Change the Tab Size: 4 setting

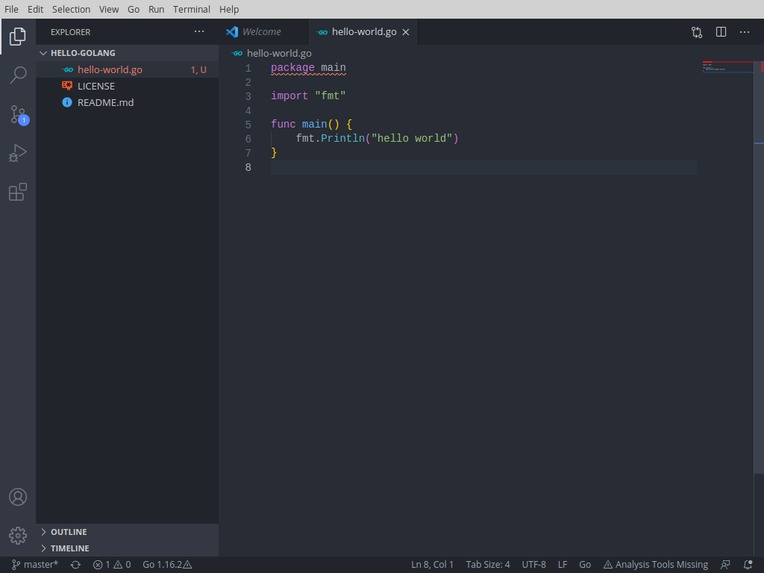pyautogui.click(x=488, y=565)
